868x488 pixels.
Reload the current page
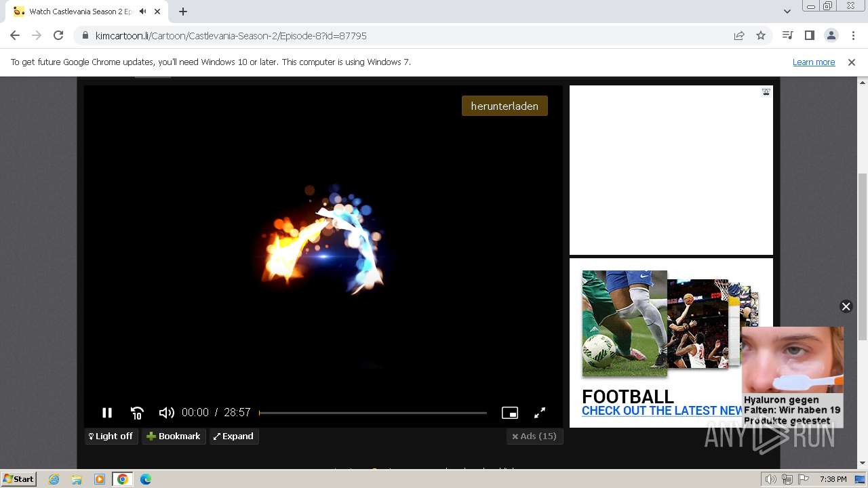(x=58, y=35)
